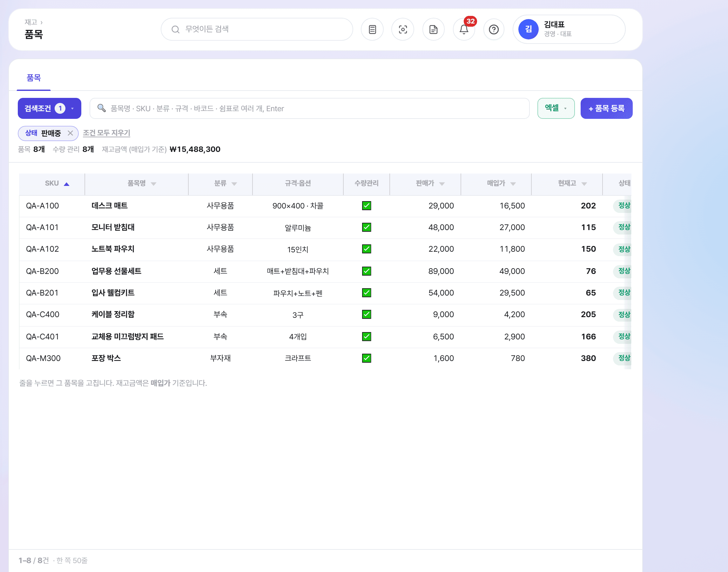This screenshot has width=728, height=572.
Task: Click the + 품목 등록 button
Action: click(606, 108)
